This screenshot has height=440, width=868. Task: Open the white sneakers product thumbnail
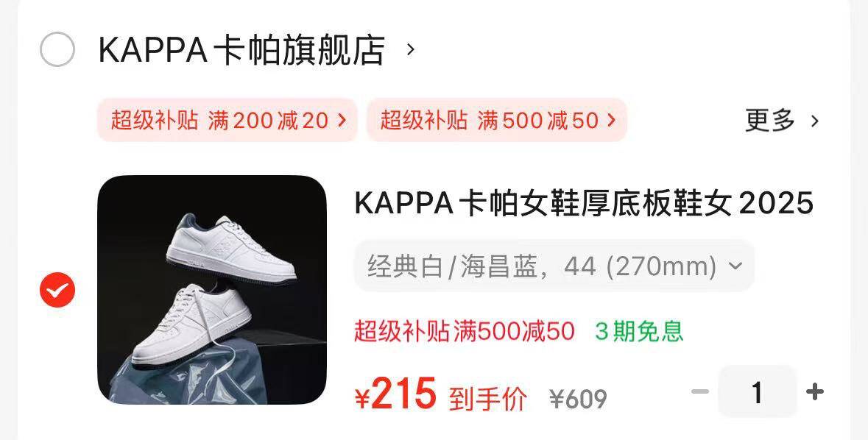[212, 289]
